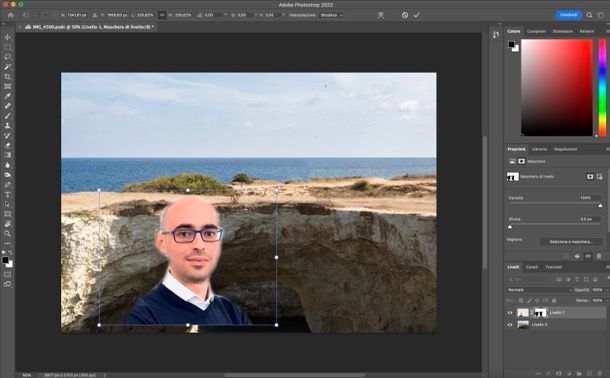This screenshot has height=378, width=610.
Task: Select the Rectangular Marquee tool
Action: [x=7, y=47]
